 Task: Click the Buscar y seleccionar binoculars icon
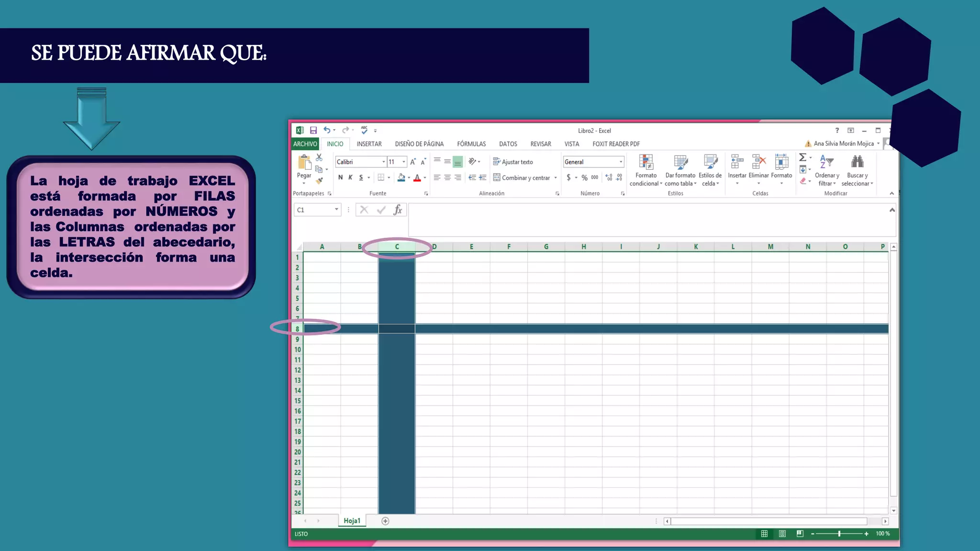857,162
